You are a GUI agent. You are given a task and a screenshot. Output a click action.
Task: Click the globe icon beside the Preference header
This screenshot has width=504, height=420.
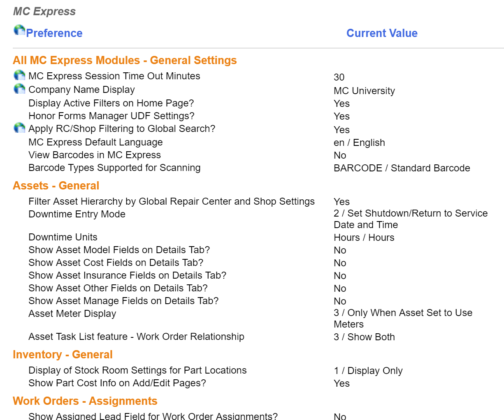(x=19, y=30)
